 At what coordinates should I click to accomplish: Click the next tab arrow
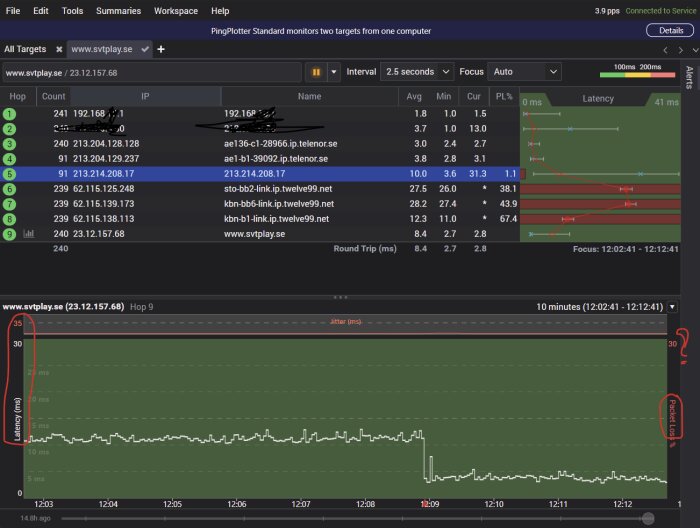tap(681, 50)
